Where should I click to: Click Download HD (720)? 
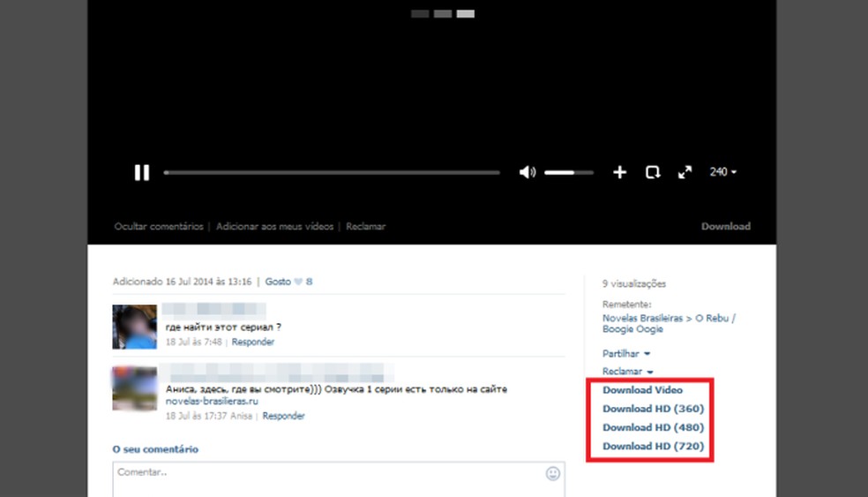pyautogui.click(x=654, y=447)
